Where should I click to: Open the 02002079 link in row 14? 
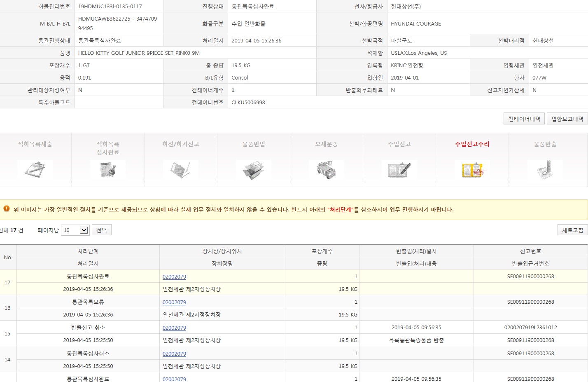(x=174, y=354)
